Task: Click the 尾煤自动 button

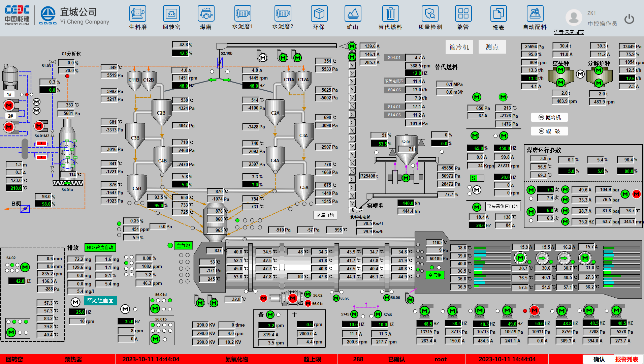Action: (x=325, y=215)
